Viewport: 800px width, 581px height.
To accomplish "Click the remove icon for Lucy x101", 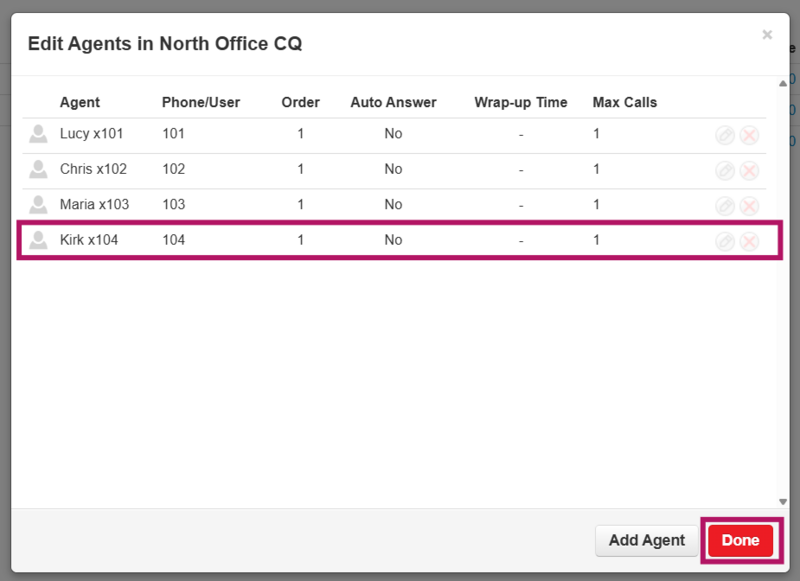I will click(x=749, y=134).
